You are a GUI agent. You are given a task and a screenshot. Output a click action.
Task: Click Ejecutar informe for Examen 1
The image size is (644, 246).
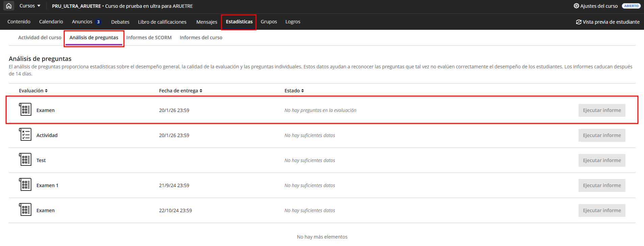[x=601, y=185]
